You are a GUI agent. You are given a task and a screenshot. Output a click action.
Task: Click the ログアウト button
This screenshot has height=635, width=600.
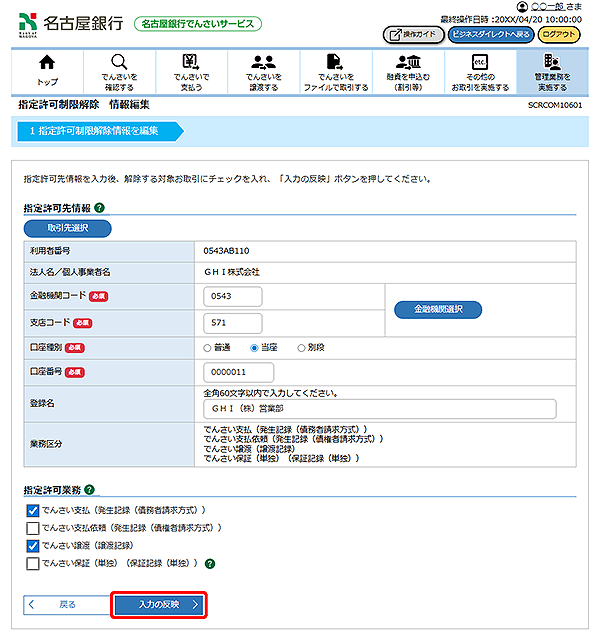(559, 34)
